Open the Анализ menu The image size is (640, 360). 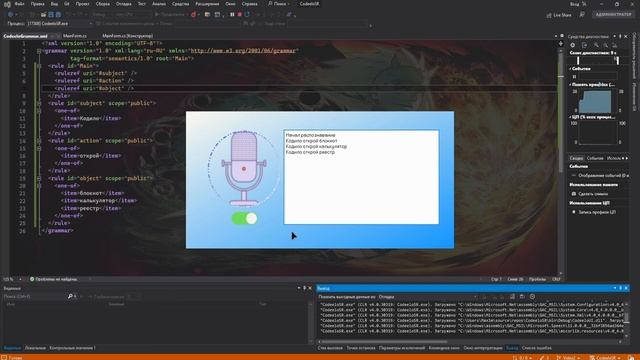[x=159, y=4]
